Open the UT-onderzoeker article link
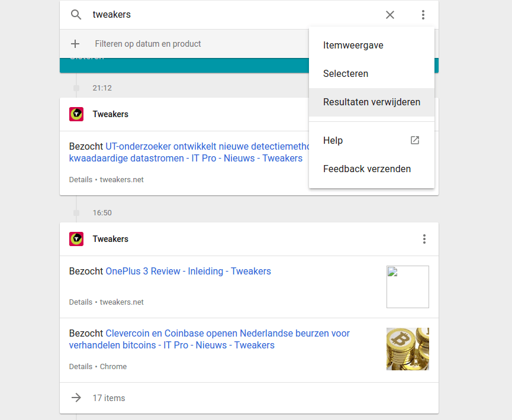The height and width of the screenshot is (420, 512). pos(207,147)
